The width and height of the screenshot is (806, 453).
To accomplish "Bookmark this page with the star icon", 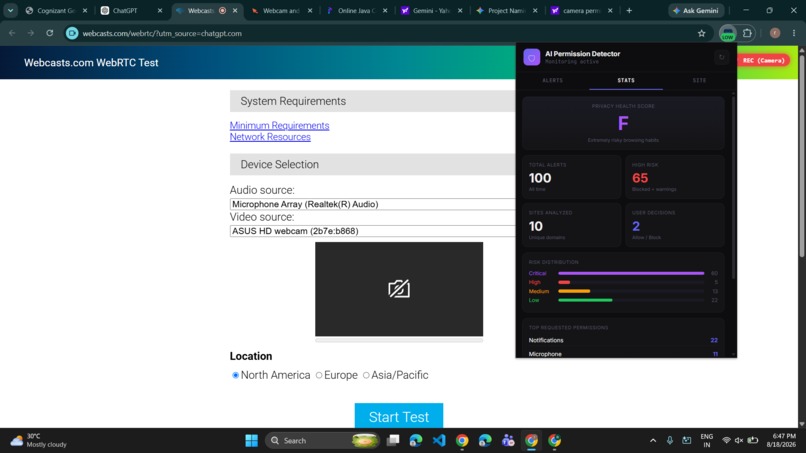I will pos(702,33).
